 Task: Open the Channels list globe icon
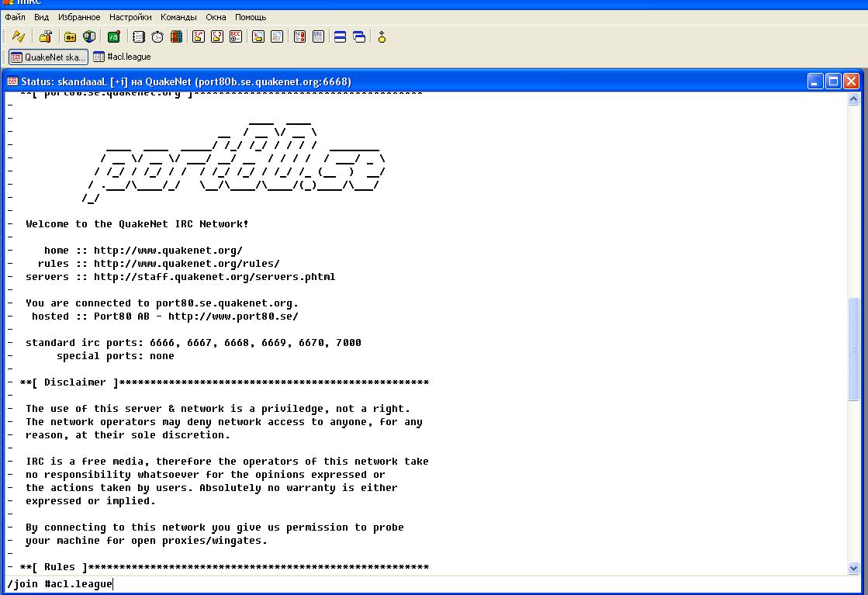point(89,37)
